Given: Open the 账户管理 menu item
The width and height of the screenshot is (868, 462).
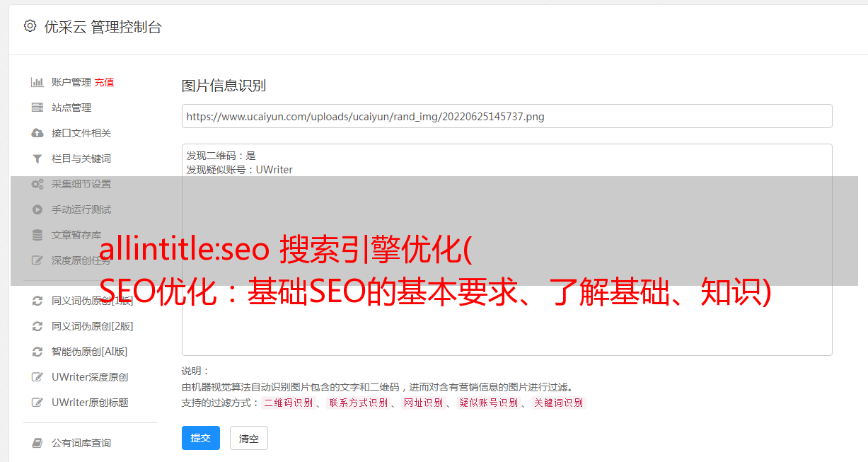Looking at the screenshot, I should pyautogui.click(x=71, y=82).
